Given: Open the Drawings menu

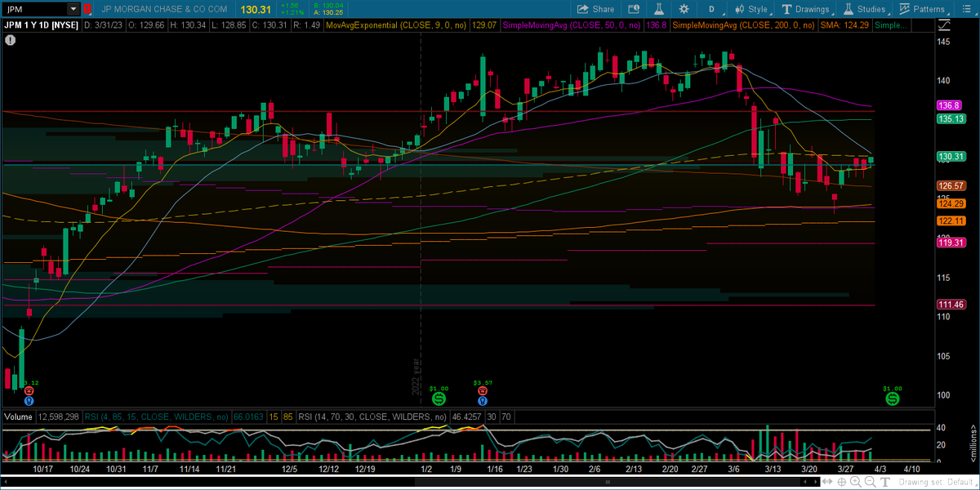Looking at the screenshot, I should pyautogui.click(x=805, y=9).
